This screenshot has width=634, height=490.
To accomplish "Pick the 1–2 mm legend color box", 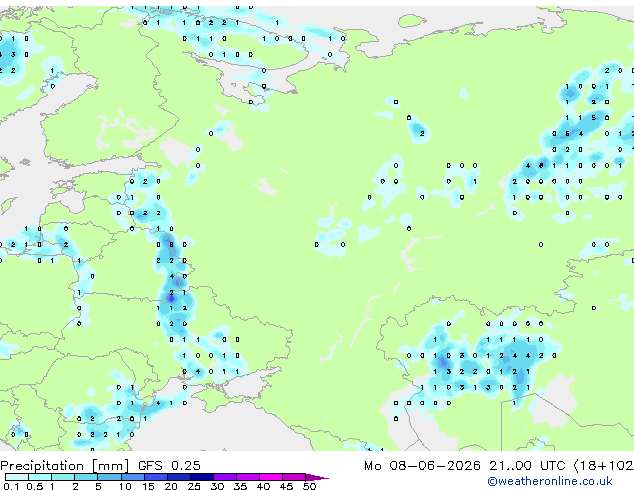I will 63,477.
